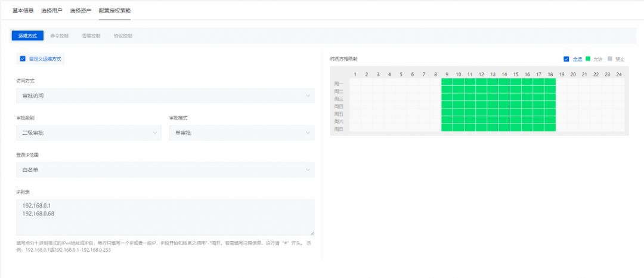Uncheck the 全选 checkbox

566,58
